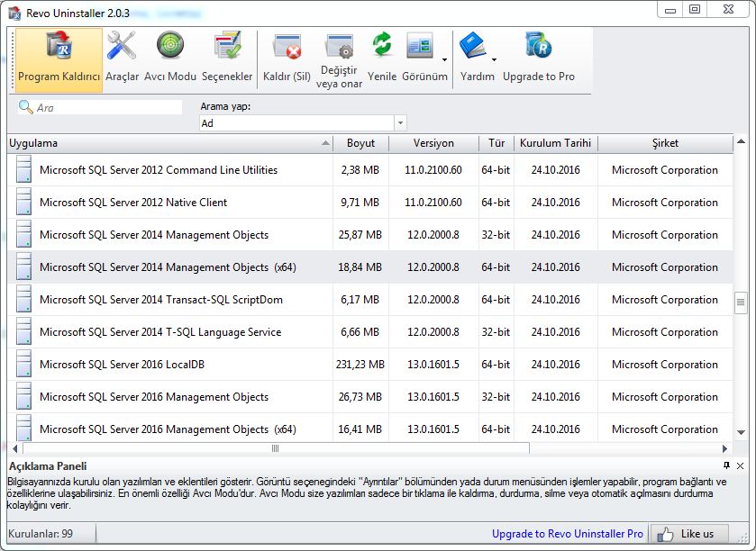The height and width of the screenshot is (551, 756).
Task: Click the Kurulanlar: 99 status text
Action: pos(41,534)
